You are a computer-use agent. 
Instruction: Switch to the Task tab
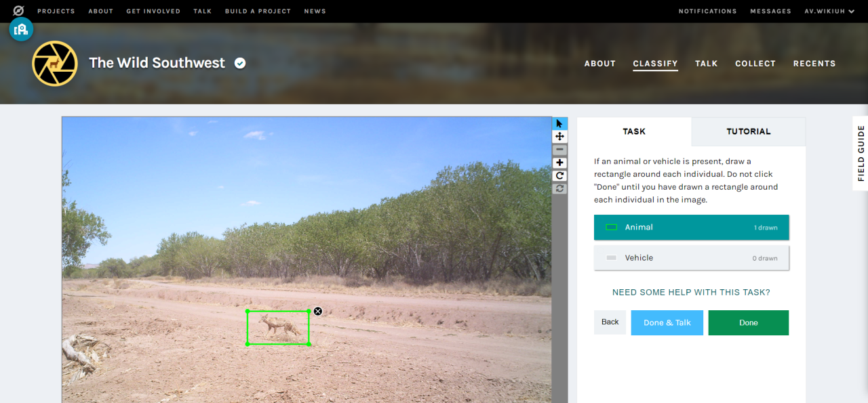(634, 131)
